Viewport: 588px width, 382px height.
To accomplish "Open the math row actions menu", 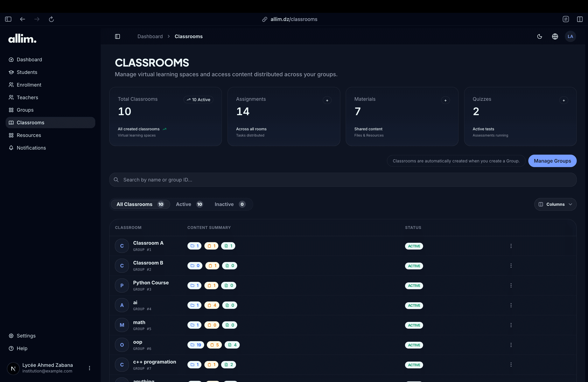I will pos(511,325).
